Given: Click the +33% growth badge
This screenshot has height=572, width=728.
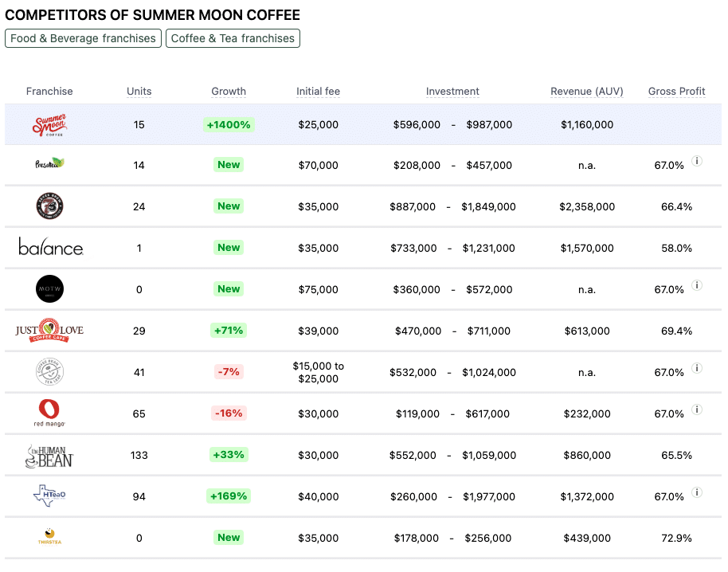Looking at the screenshot, I should pyautogui.click(x=229, y=454).
